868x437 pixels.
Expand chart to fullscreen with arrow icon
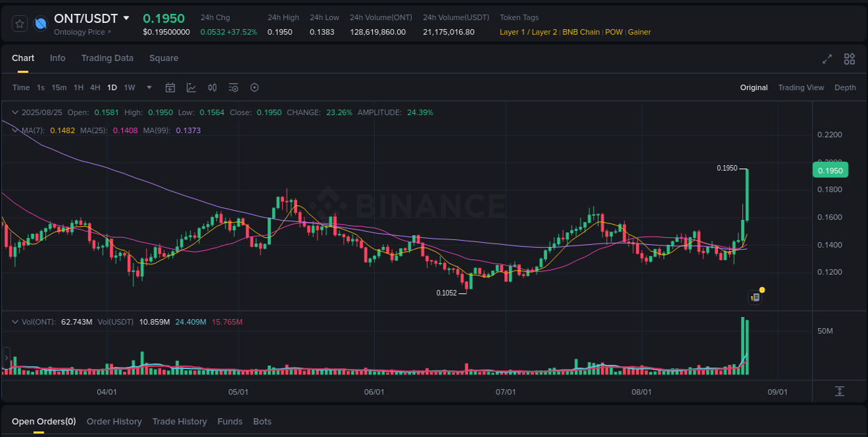(x=827, y=59)
